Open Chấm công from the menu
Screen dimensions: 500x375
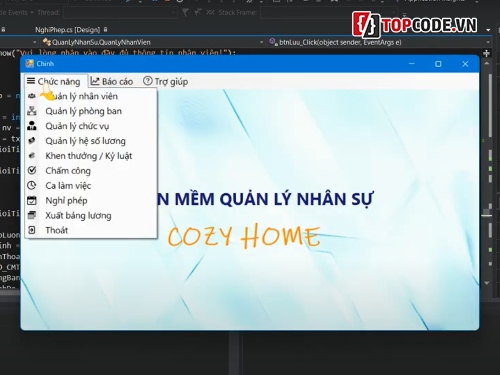[91, 171]
